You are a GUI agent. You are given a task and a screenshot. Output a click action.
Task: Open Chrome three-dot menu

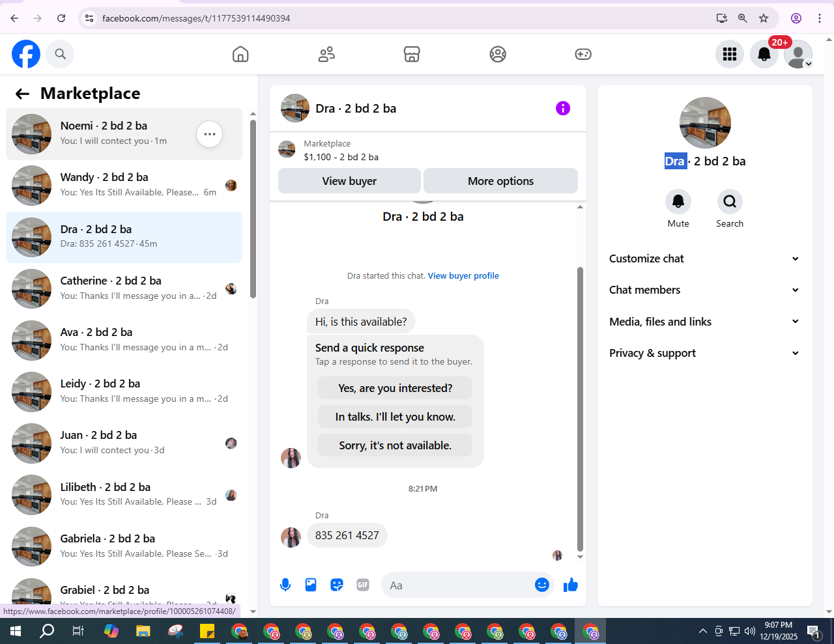click(x=820, y=18)
